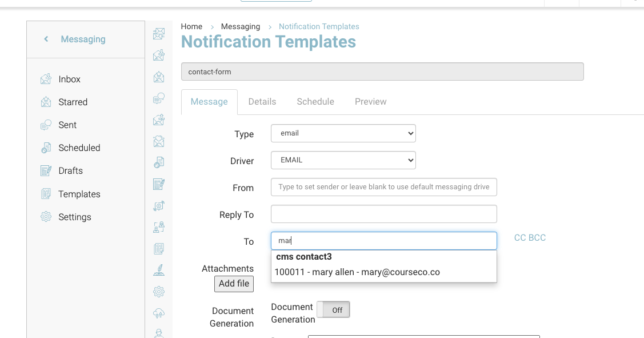
Task: Open the Driver dropdown
Action: tap(343, 160)
